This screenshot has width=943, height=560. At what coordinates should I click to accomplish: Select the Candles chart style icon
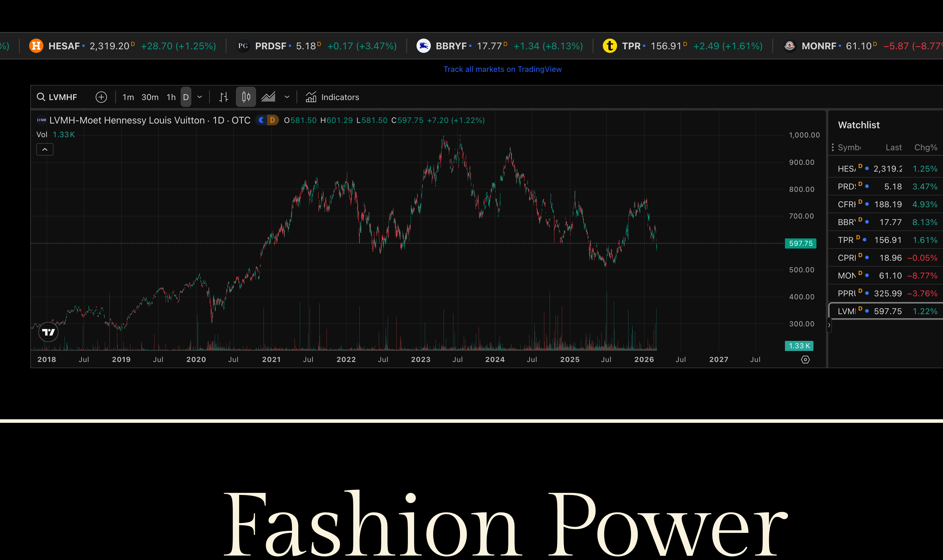[x=246, y=97]
